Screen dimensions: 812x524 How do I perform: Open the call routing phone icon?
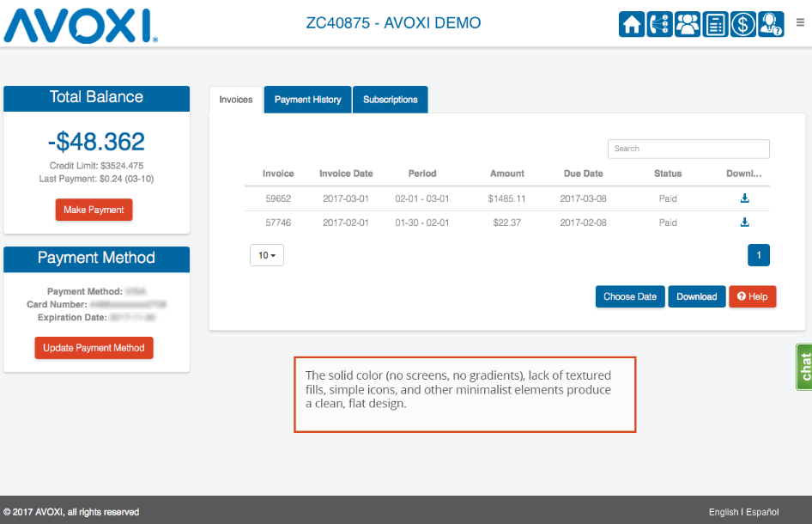coord(660,24)
